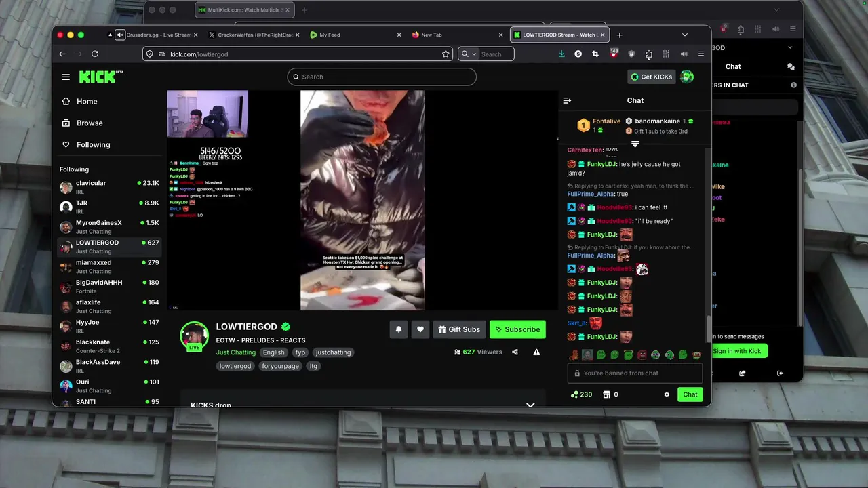Expand channel dropdown in MultiKick window
Screen dimensions: 868x488
click(790, 47)
